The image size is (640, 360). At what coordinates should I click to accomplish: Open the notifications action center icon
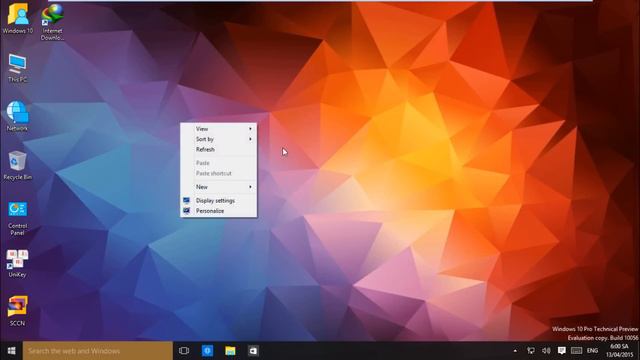pos(562,351)
